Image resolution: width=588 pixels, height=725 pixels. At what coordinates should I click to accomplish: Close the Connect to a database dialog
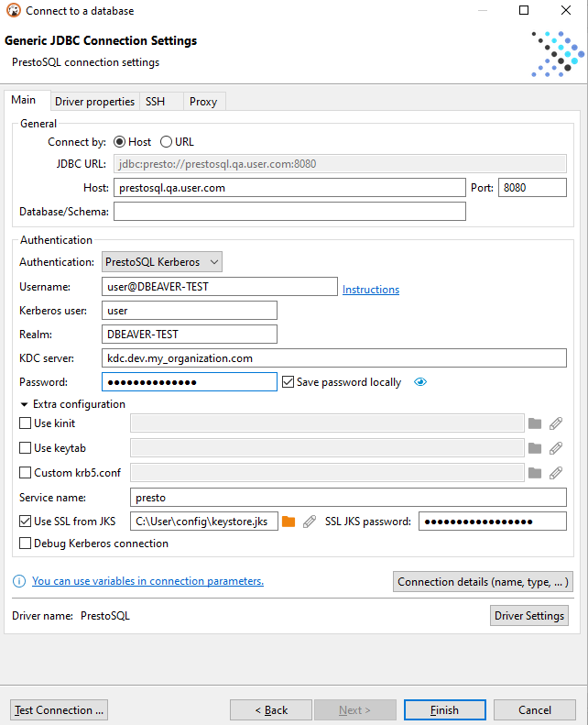(566, 10)
